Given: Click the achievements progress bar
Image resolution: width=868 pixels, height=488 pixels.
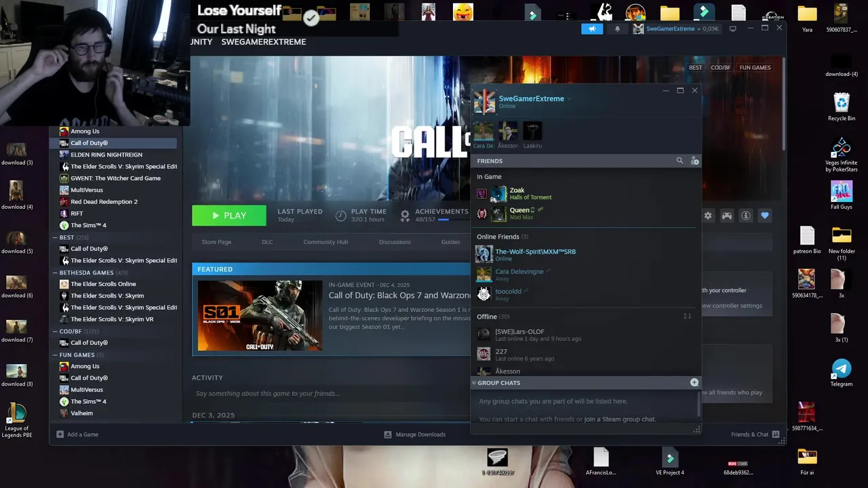Looking at the screenshot, I should point(454,220).
